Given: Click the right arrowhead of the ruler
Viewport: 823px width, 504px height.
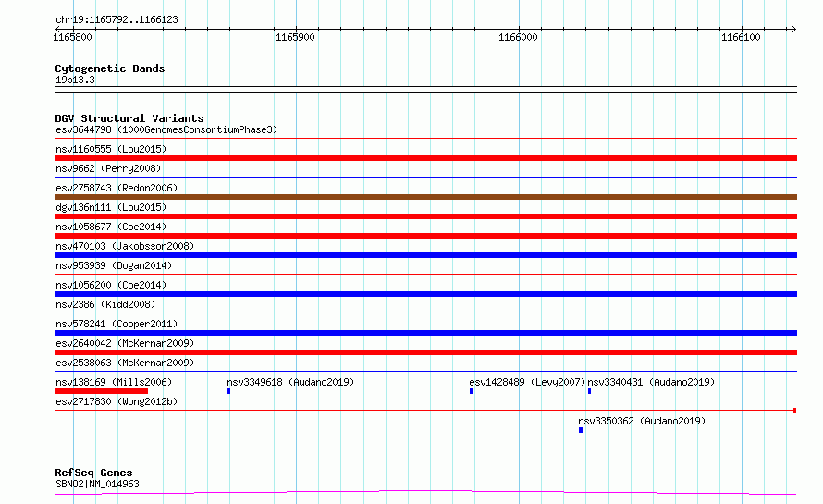Looking at the screenshot, I should [793, 29].
